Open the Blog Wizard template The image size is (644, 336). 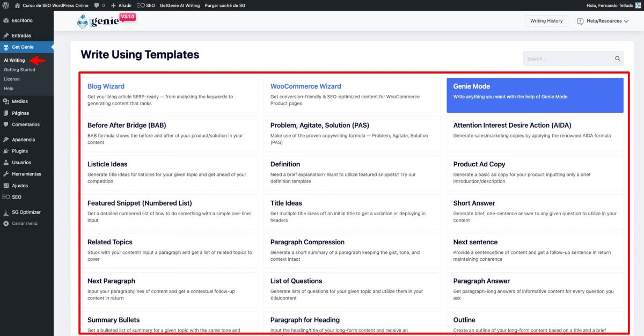point(169,95)
